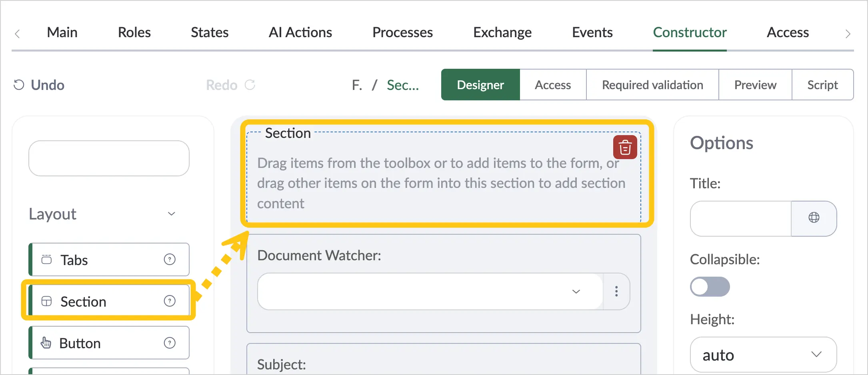Click the Undo arrow icon
The height and width of the screenshot is (375, 868).
click(19, 85)
